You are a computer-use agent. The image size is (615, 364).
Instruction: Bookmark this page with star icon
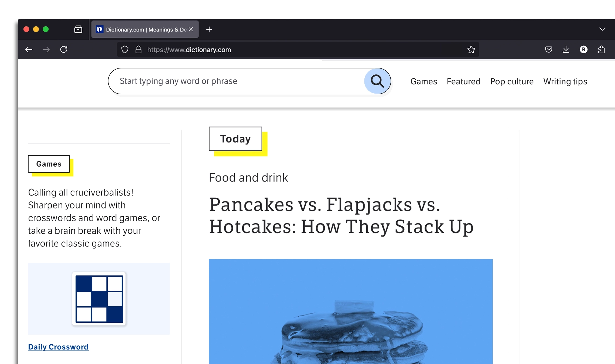tap(471, 50)
